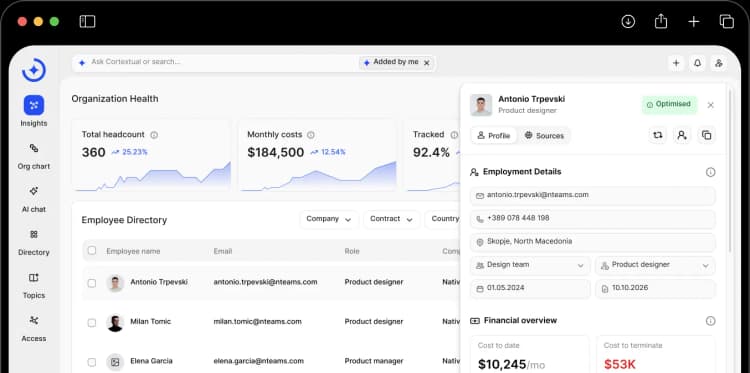Screen dimensions: 750x373
Task: Open the Design team dropdown
Action: tap(530, 265)
